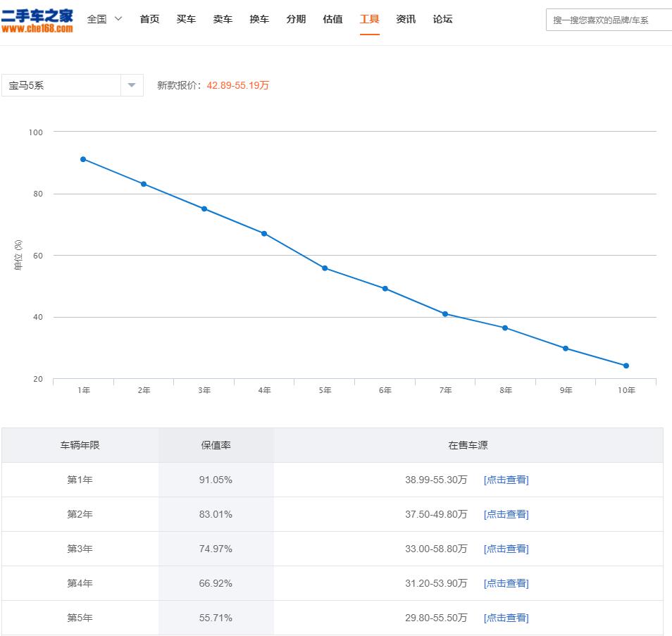Open the 买车 page
This screenshot has width=672, height=636.
tap(185, 19)
